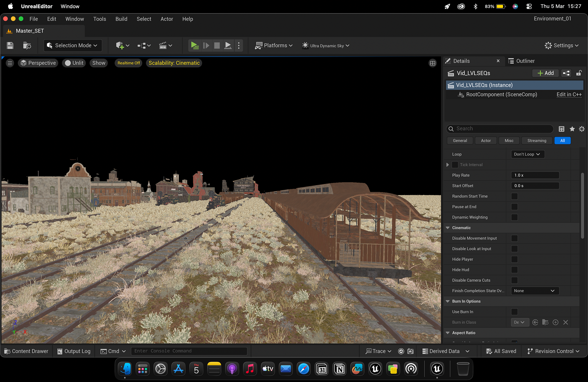Open the Browse content folder icon
This screenshot has width=588, height=382.
[27, 46]
